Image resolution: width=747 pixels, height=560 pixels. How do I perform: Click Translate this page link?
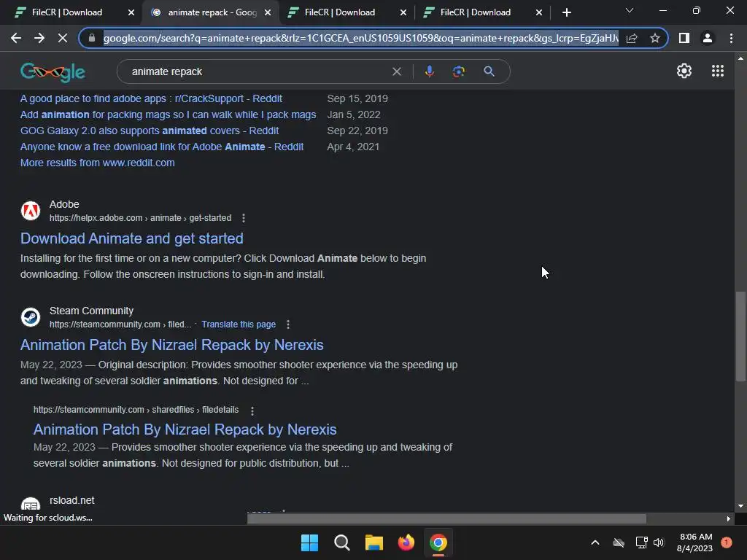click(239, 324)
